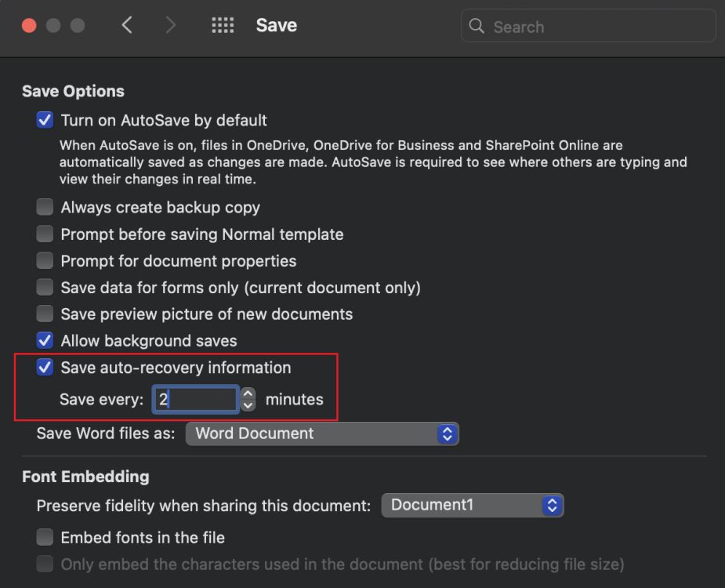Enable Always create backup copy
Image resolution: width=725 pixels, height=588 pixels.
45,207
